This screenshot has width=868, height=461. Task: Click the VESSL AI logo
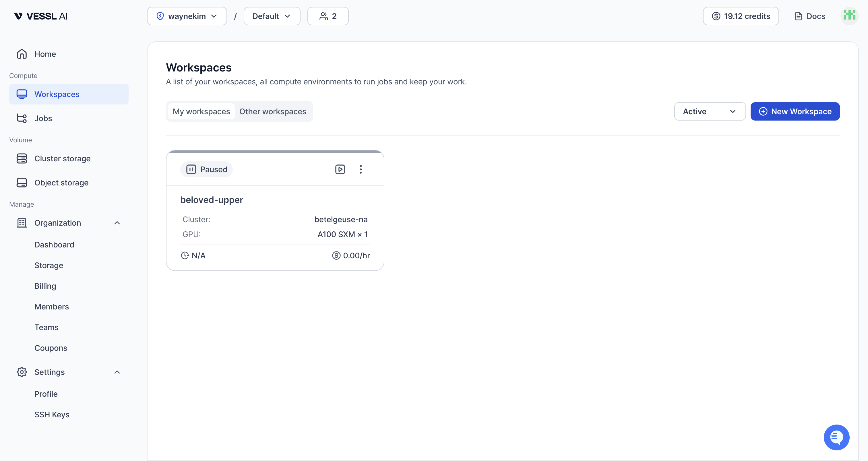(x=40, y=16)
